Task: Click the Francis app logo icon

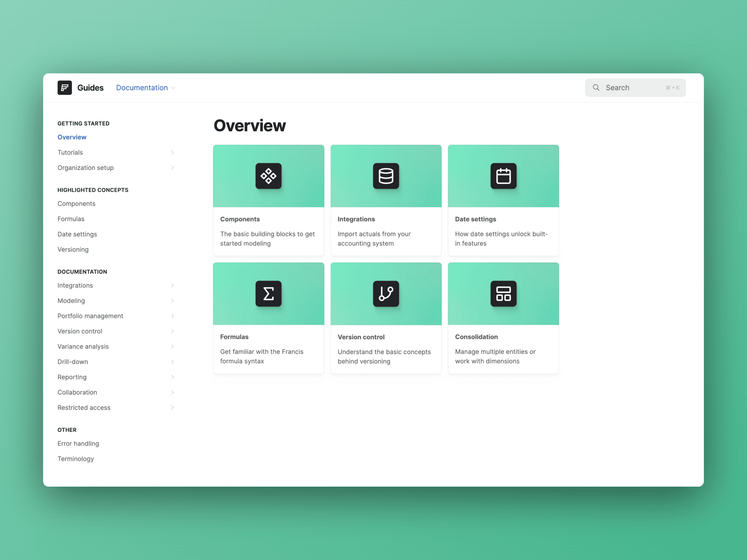Action: click(64, 87)
